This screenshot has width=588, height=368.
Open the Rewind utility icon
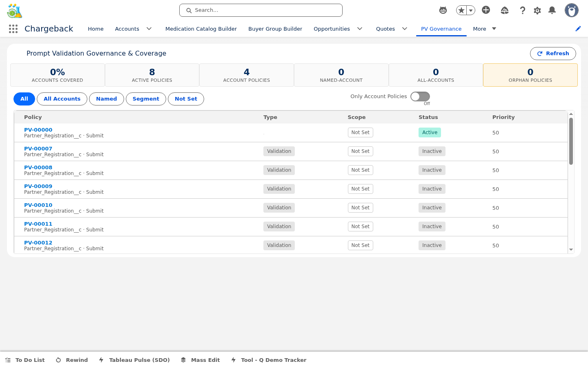pyautogui.click(x=58, y=360)
